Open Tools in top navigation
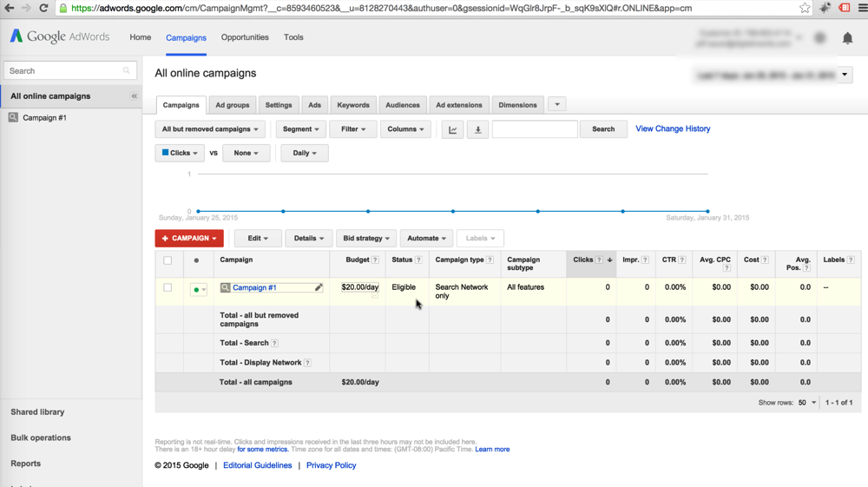 (293, 37)
